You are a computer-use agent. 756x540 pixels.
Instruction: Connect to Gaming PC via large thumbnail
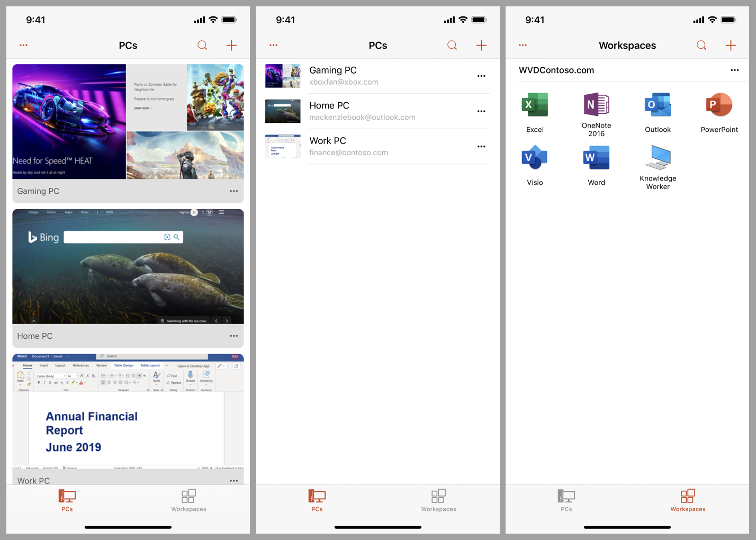128,122
